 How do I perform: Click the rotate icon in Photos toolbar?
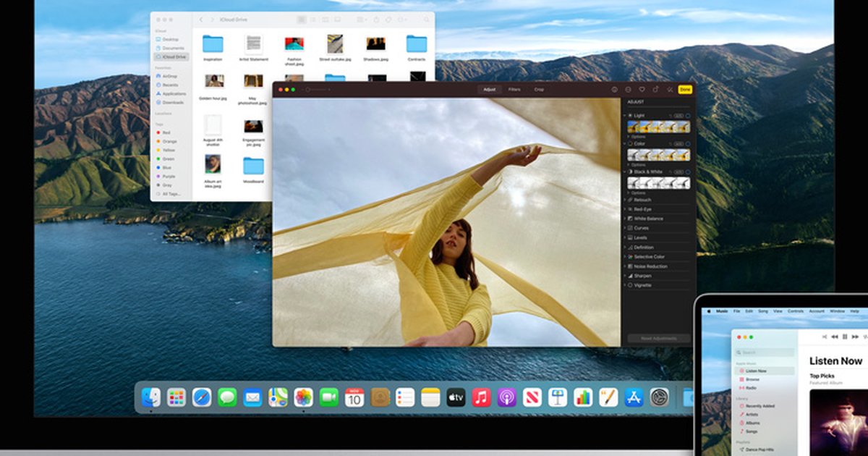point(655,90)
